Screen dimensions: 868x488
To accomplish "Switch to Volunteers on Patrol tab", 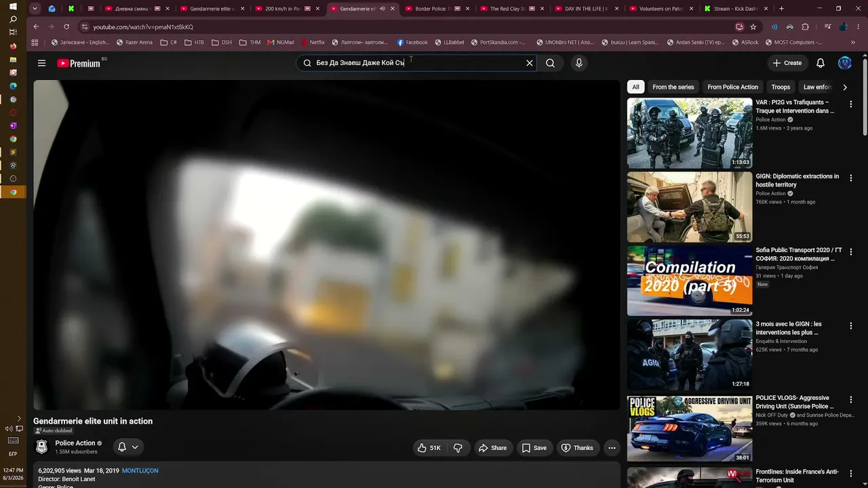I will [662, 9].
